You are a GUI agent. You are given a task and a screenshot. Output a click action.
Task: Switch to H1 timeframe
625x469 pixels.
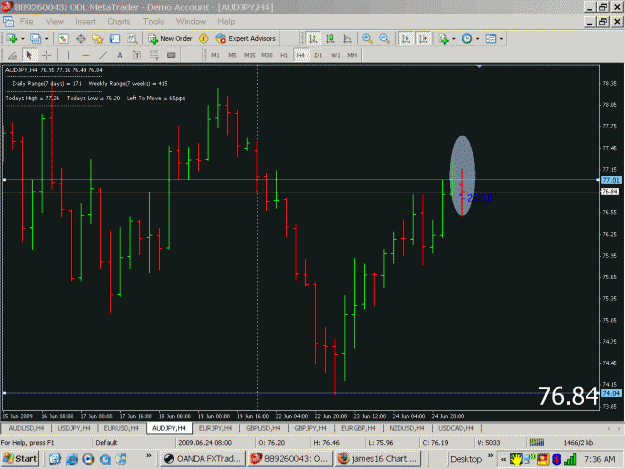[284, 55]
